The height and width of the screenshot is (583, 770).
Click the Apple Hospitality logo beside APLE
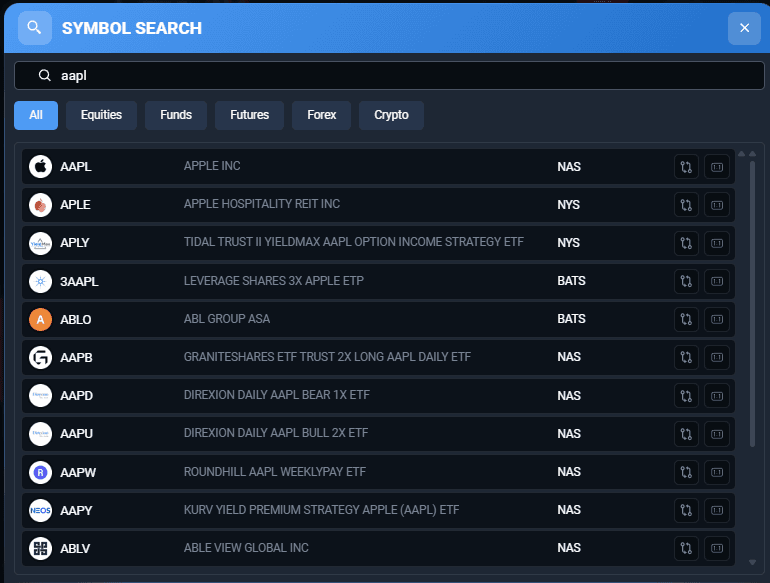coord(40,205)
